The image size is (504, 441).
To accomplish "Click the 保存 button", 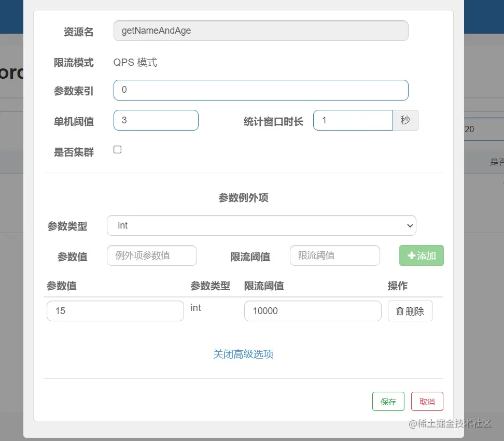I will [388, 402].
